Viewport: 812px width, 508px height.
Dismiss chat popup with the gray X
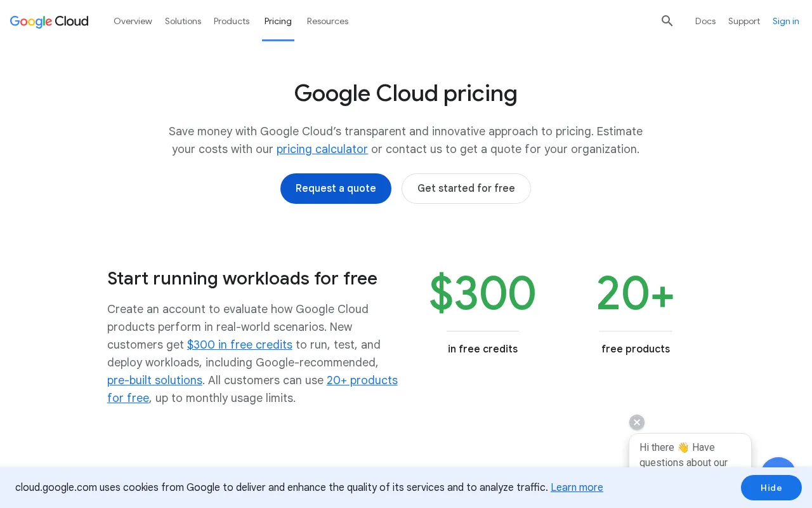(x=637, y=422)
